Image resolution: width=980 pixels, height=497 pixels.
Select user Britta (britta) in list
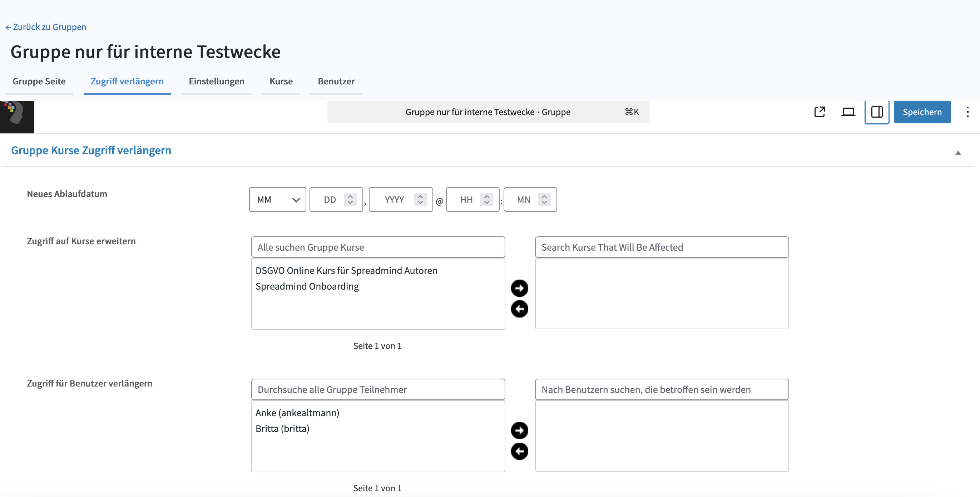coord(282,428)
